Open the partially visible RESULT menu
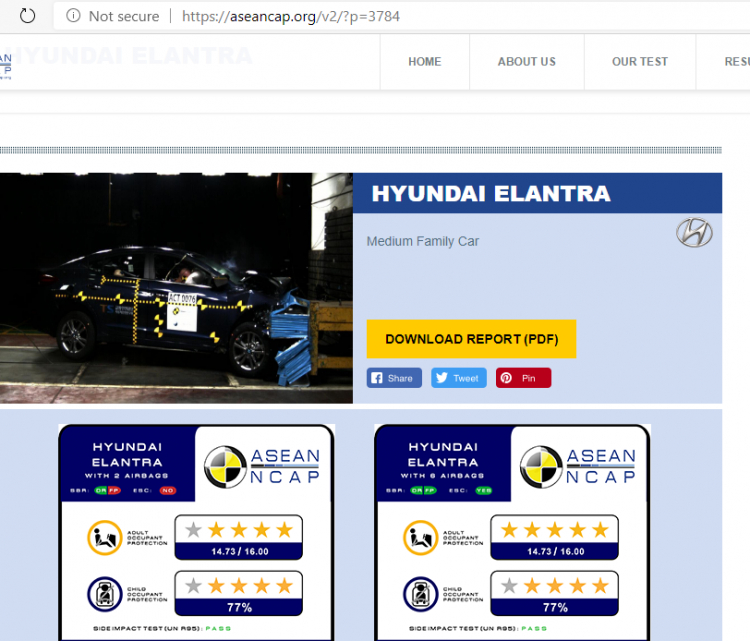The image size is (750, 641). [737, 62]
